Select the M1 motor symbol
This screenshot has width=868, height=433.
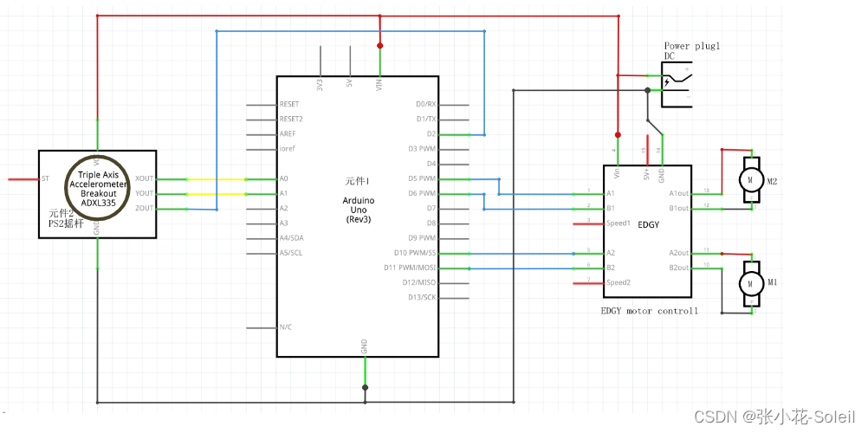pyautogui.click(x=751, y=283)
